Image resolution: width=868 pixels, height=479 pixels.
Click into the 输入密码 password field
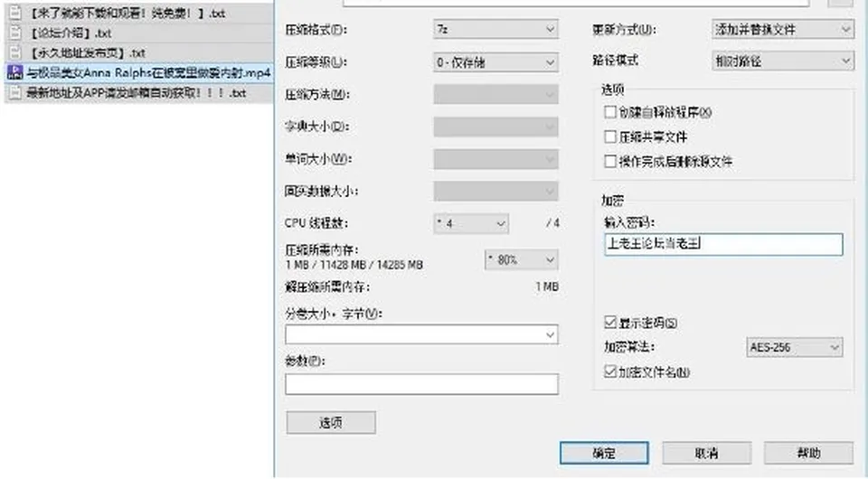pos(723,244)
